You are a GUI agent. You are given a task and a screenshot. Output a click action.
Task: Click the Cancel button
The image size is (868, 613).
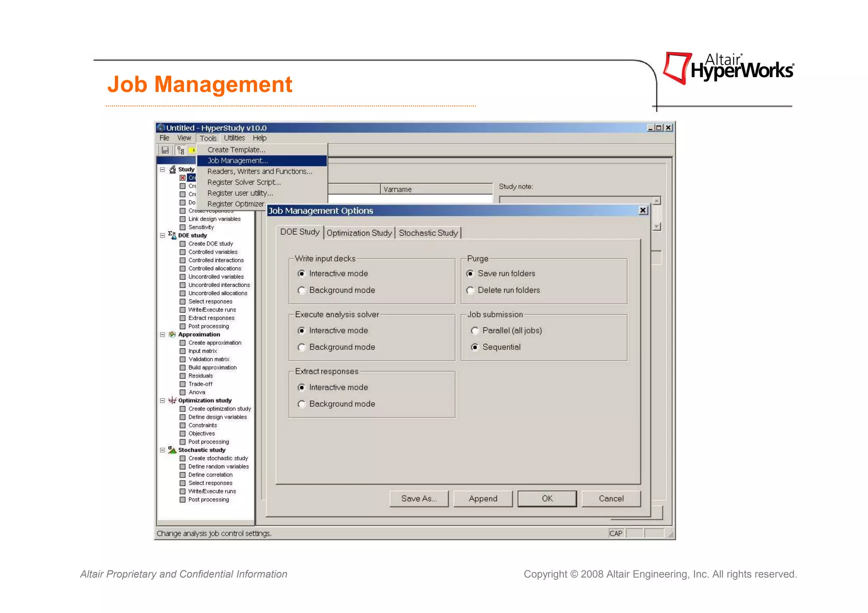click(x=611, y=499)
